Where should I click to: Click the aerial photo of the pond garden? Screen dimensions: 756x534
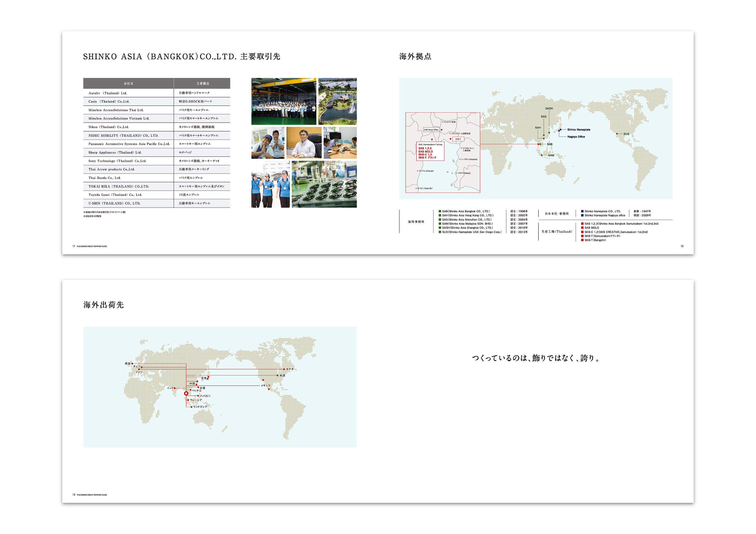(x=337, y=101)
